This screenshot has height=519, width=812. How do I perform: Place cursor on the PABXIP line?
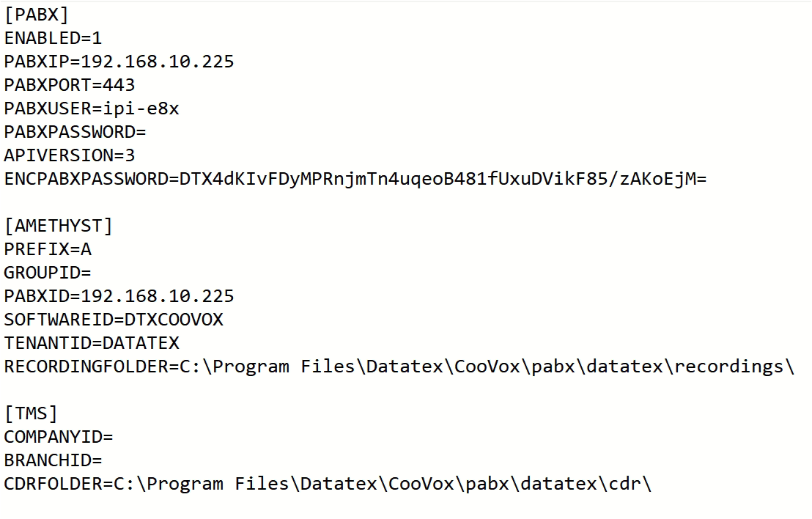pyautogui.click(x=119, y=62)
